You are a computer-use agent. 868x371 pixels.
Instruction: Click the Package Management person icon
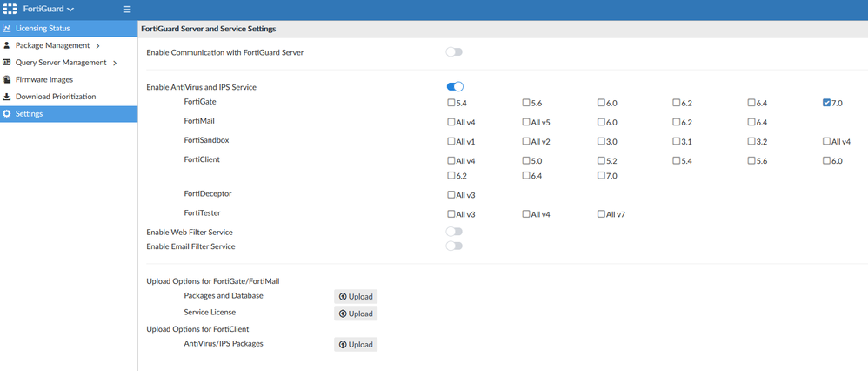7,45
